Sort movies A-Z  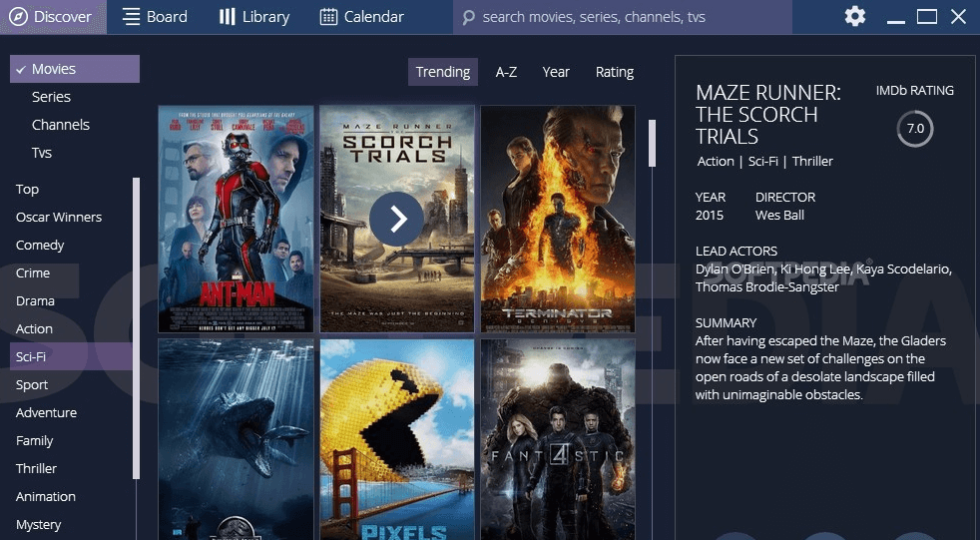click(x=506, y=72)
